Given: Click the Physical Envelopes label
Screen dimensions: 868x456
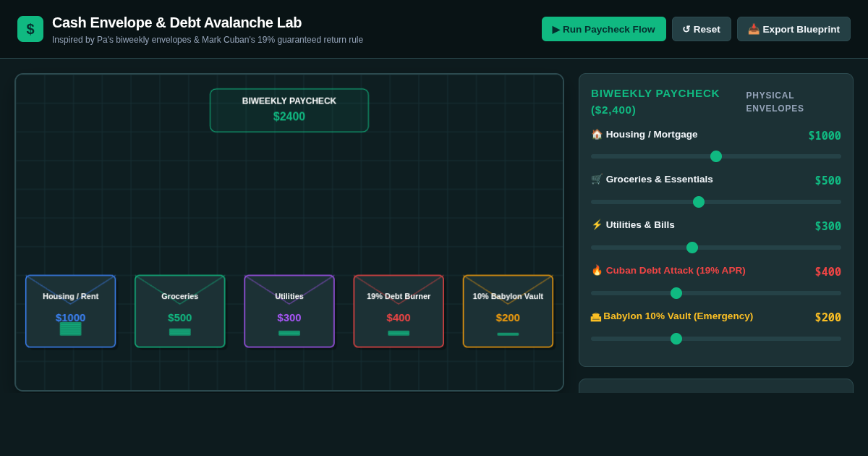Looking at the screenshot, I should point(775,102).
